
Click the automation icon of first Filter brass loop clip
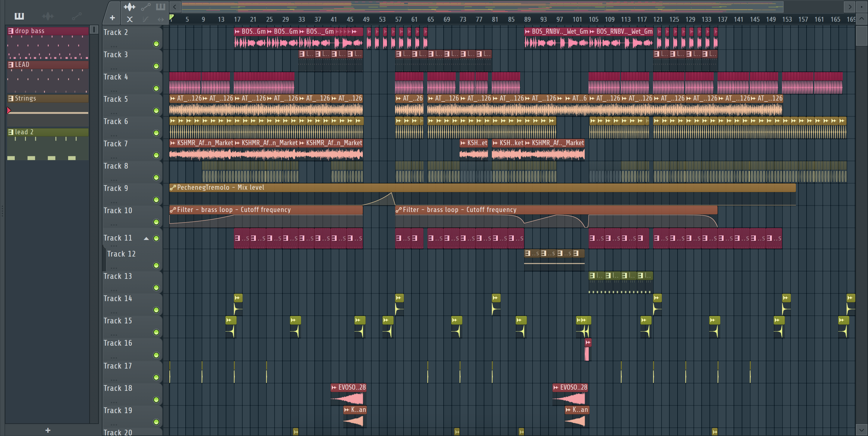click(173, 210)
